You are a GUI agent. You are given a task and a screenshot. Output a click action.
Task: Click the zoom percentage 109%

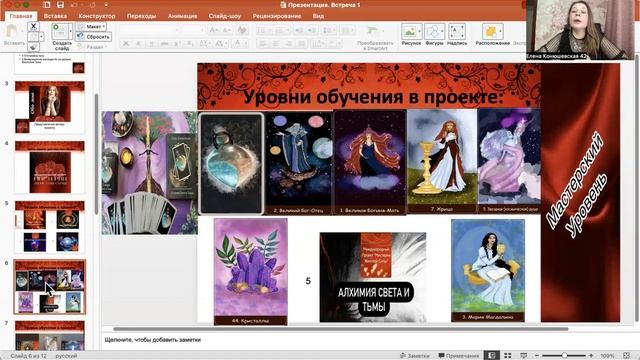(607, 356)
